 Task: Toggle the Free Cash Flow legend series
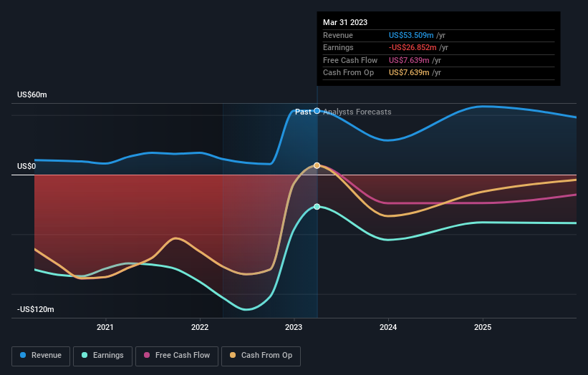177,356
